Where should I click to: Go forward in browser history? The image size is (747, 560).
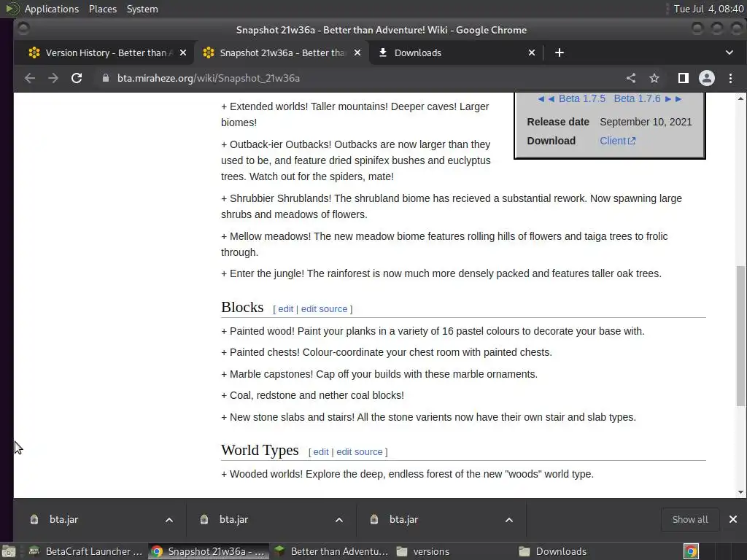point(53,78)
